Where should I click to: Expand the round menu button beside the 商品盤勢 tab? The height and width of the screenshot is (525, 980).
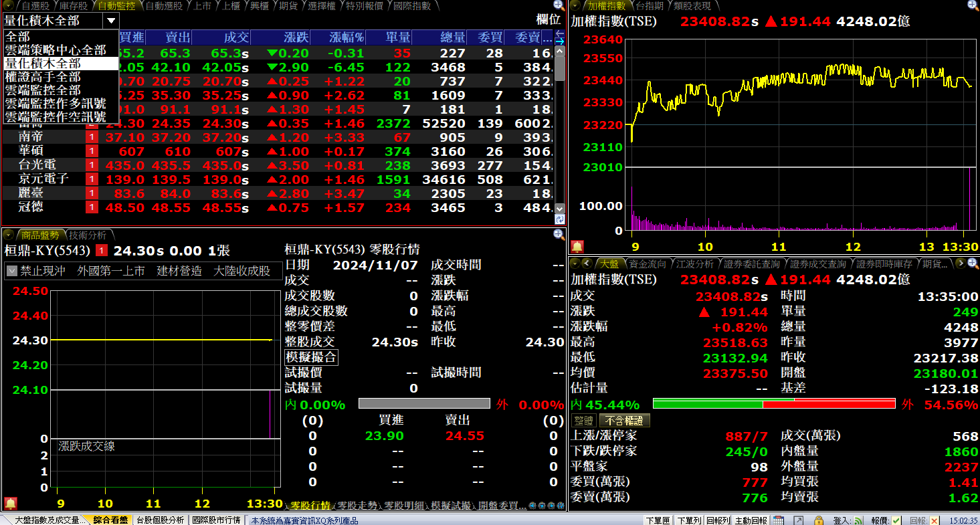coord(8,235)
